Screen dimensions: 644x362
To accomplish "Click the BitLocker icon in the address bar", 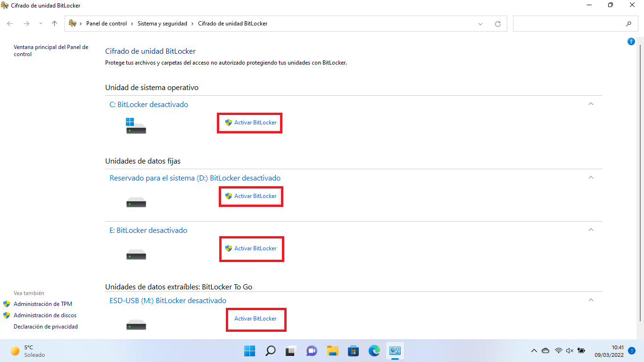I will coord(72,23).
